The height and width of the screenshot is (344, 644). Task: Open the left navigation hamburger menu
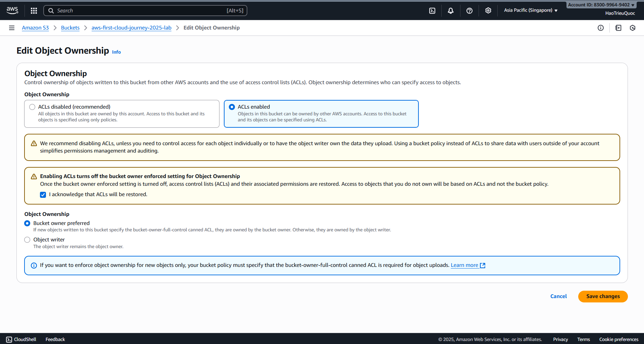coord(12,28)
